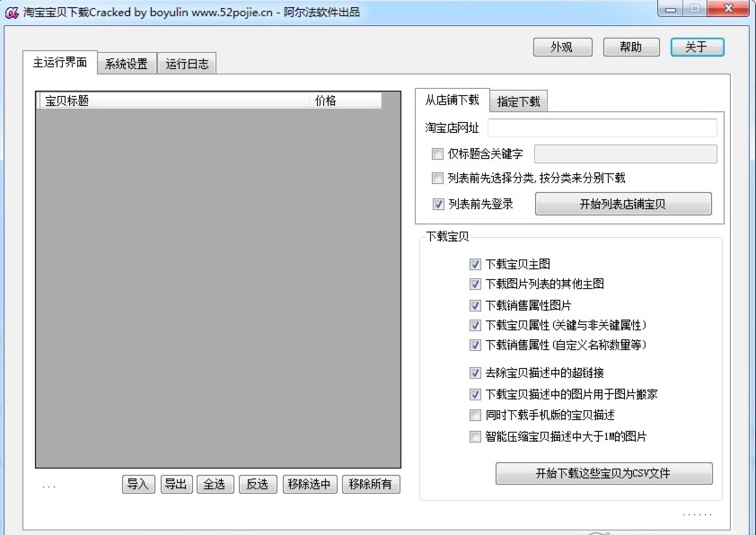Toggle 列表前先选择分类 checkbox
This screenshot has width=756, height=535.
click(x=438, y=179)
